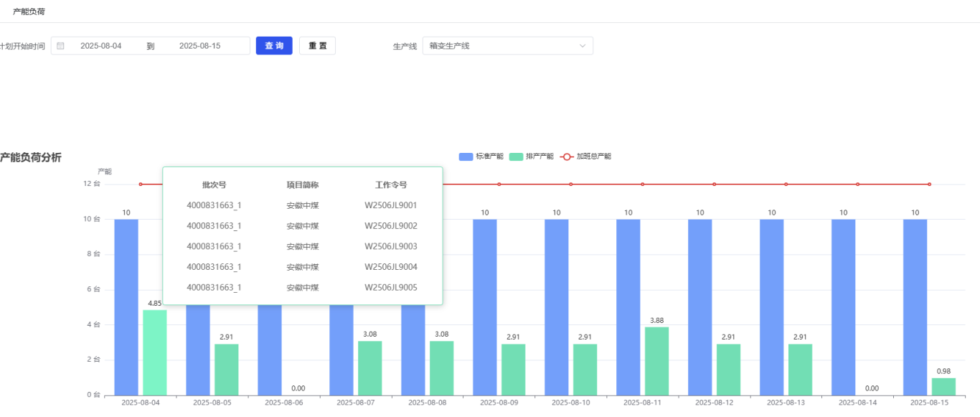980x417 pixels.
Task: Select the end date field 2025-08-15
Action: pos(199,46)
